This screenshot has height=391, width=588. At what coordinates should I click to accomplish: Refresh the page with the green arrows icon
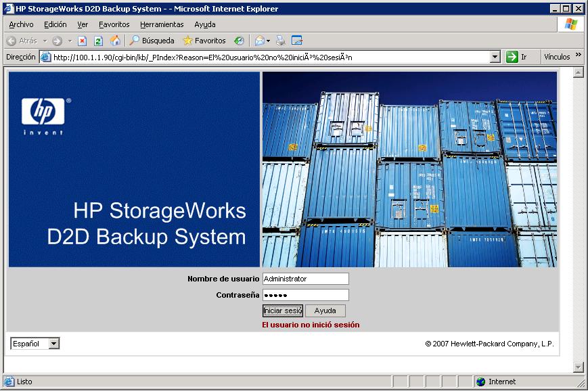pos(98,41)
